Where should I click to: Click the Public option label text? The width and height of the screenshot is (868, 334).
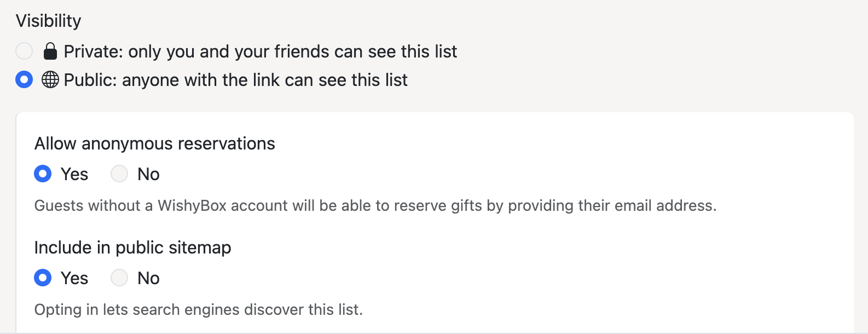coord(235,79)
